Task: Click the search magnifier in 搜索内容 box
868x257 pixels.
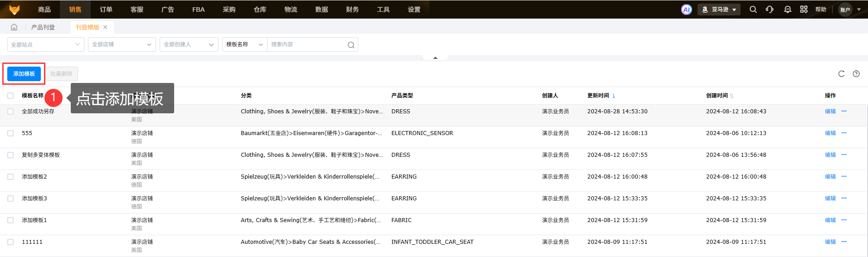Action: (x=351, y=45)
